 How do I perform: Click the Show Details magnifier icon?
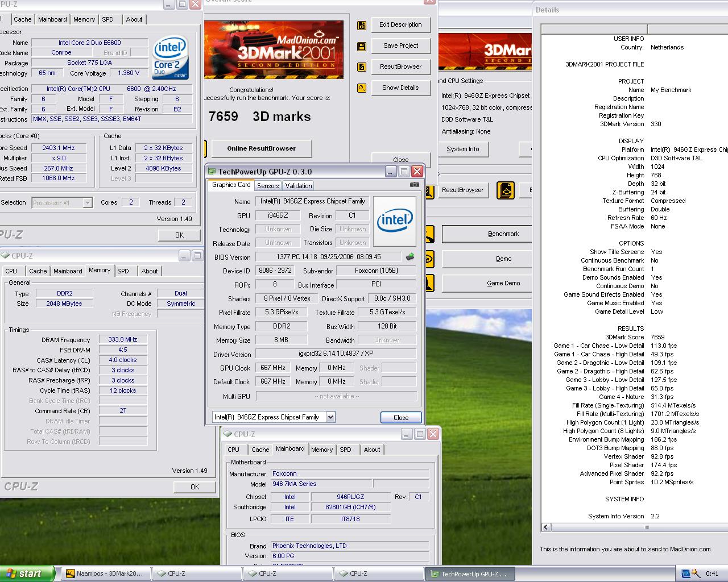(361, 88)
